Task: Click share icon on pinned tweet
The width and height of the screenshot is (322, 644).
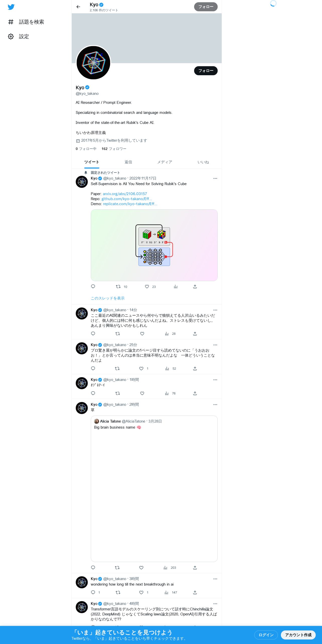Action: [195, 287]
